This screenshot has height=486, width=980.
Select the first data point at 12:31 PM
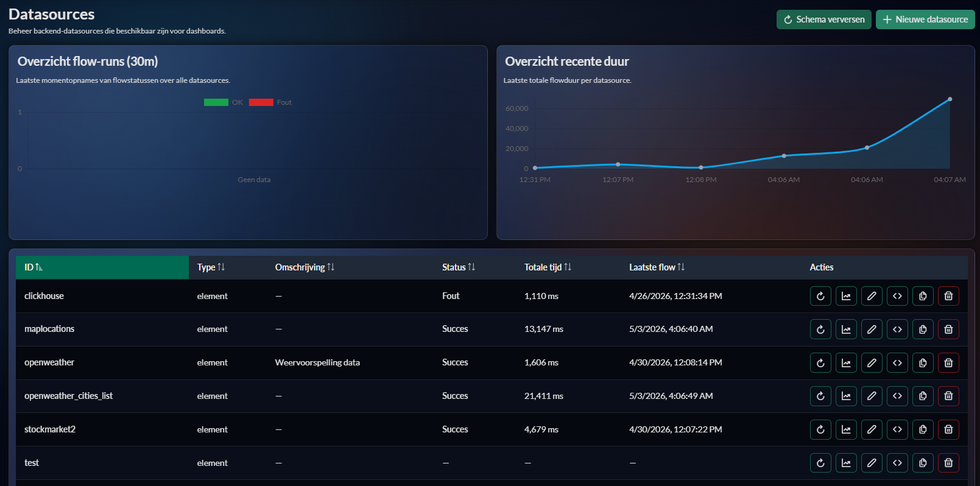(535, 167)
